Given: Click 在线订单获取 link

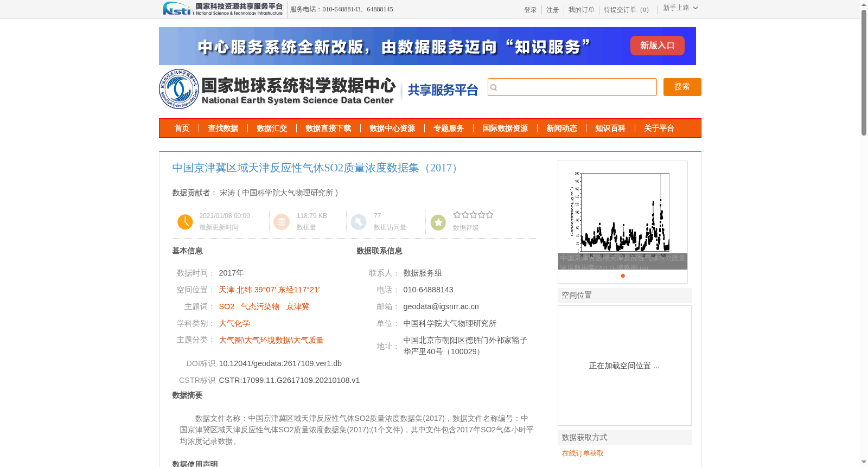Looking at the screenshot, I should click(583, 453).
